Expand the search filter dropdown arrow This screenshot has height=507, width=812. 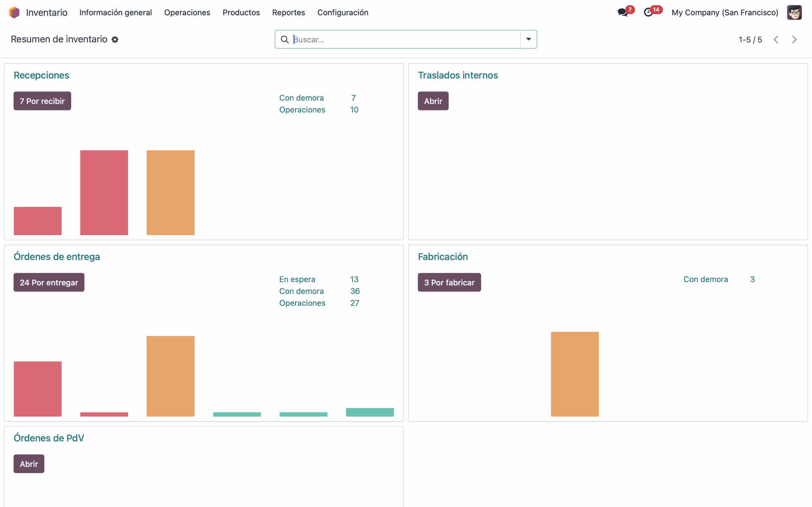528,39
